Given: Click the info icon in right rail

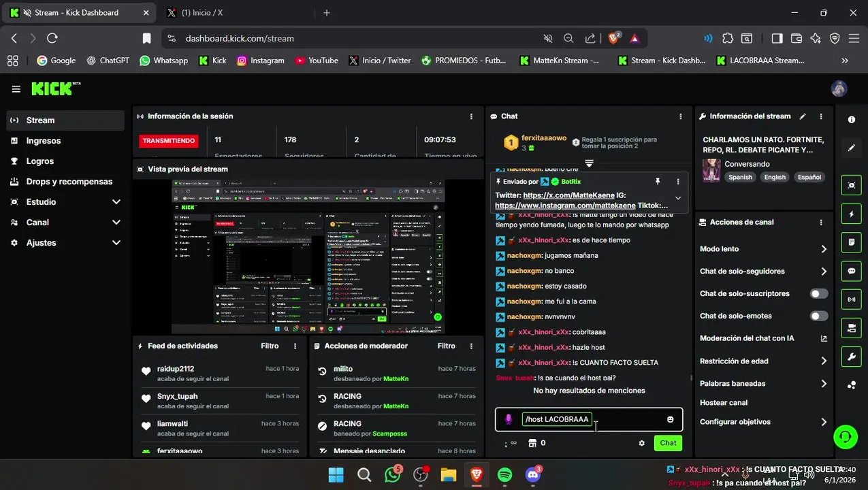Looking at the screenshot, I should click(852, 120).
